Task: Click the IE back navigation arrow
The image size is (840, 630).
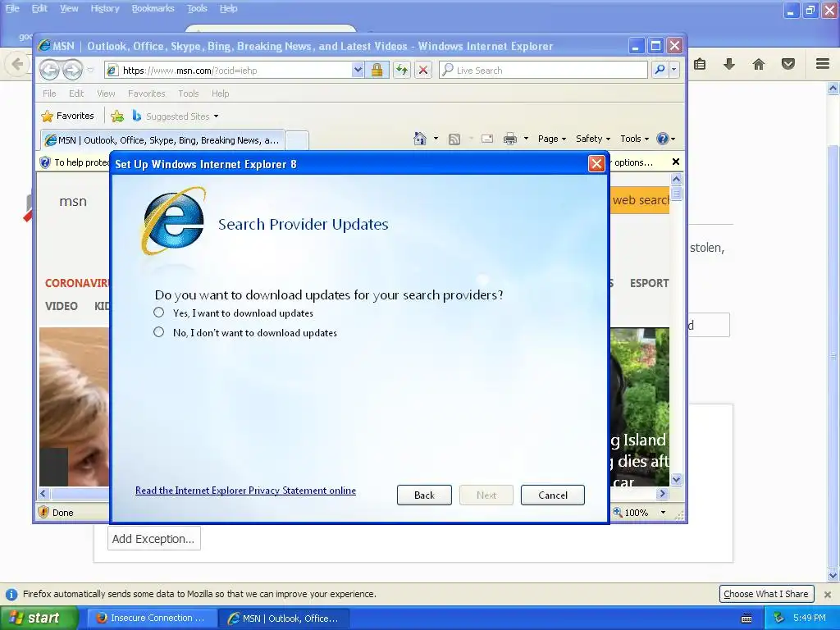Action: click(x=49, y=70)
